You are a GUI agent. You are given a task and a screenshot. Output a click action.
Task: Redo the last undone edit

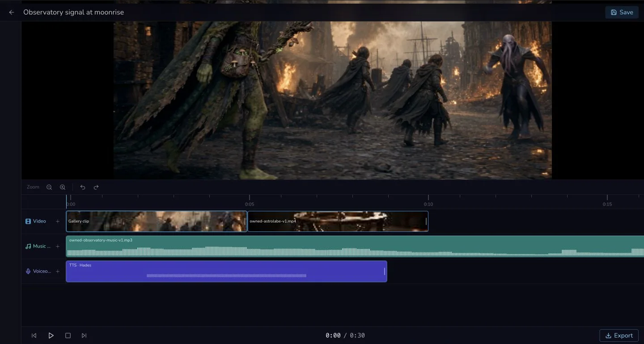tap(96, 187)
